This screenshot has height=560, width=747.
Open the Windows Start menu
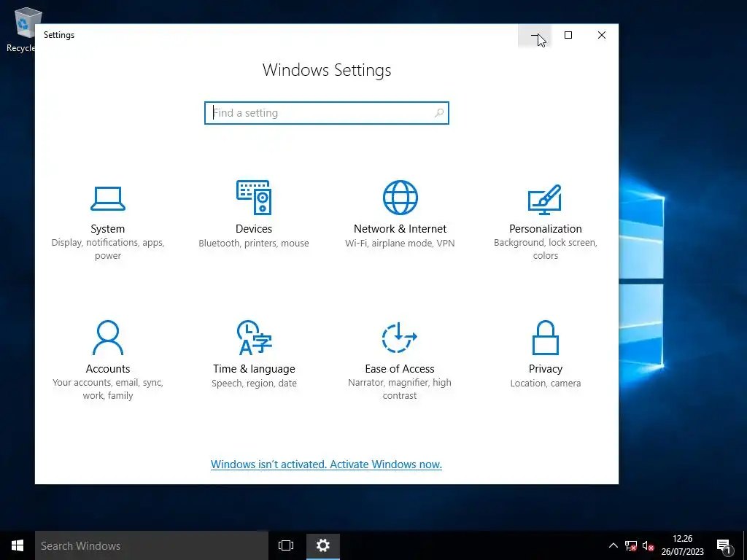pos(18,545)
